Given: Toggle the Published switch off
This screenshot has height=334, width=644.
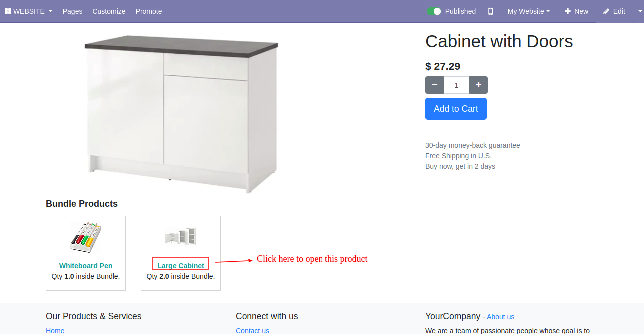Looking at the screenshot, I should pos(434,11).
